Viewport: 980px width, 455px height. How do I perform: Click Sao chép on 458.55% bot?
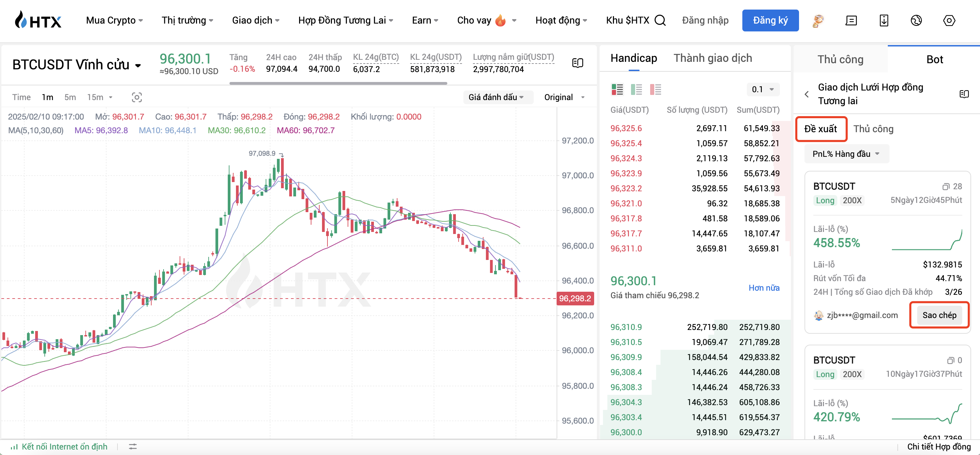[939, 315]
